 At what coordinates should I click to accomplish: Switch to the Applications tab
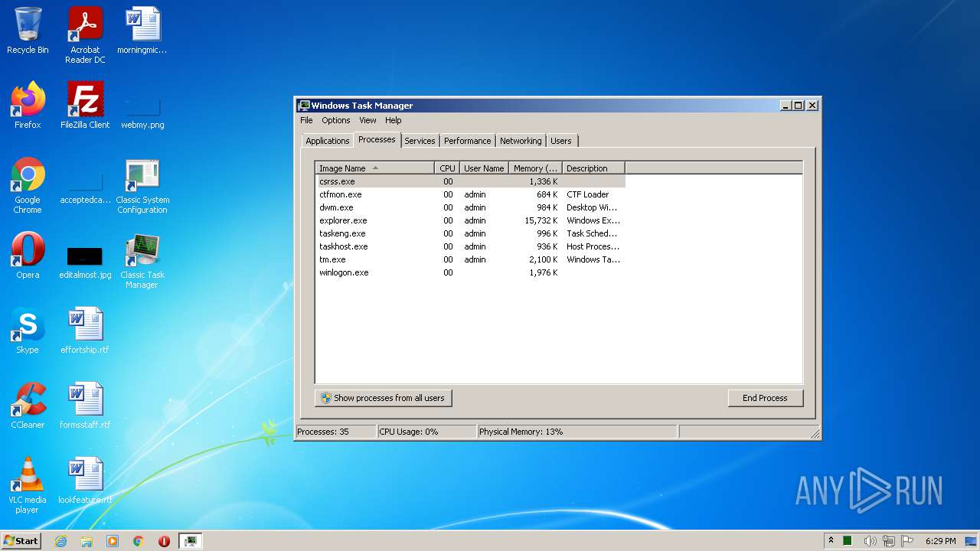click(x=327, y=141)
